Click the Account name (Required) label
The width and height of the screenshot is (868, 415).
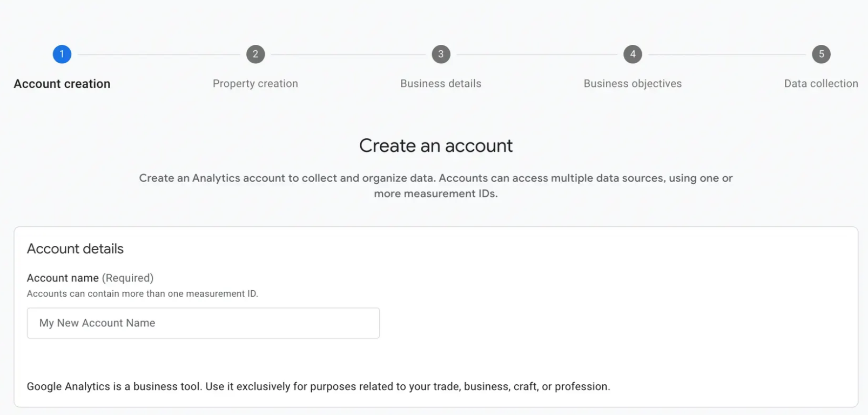point(90,278)
